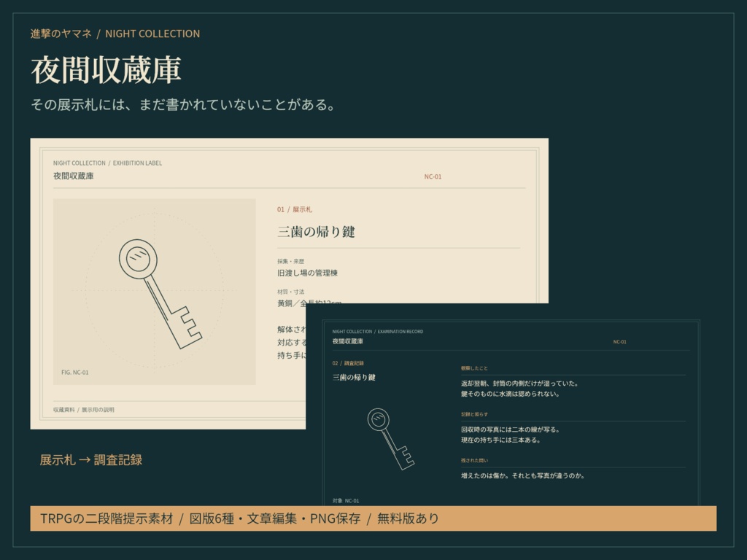Click the key illustration on the beige exhibition label
This screenshot has width=747, height=560.
(160, 294)
